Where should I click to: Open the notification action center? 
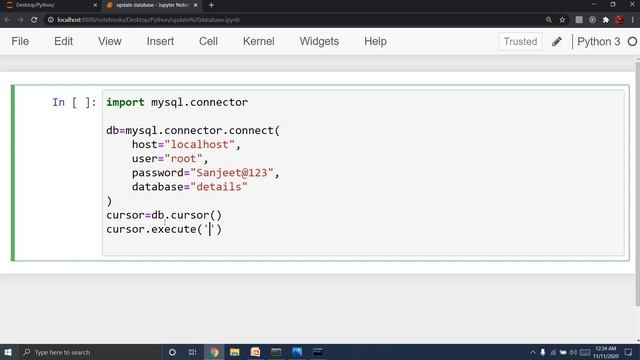[x=629, y=352]
